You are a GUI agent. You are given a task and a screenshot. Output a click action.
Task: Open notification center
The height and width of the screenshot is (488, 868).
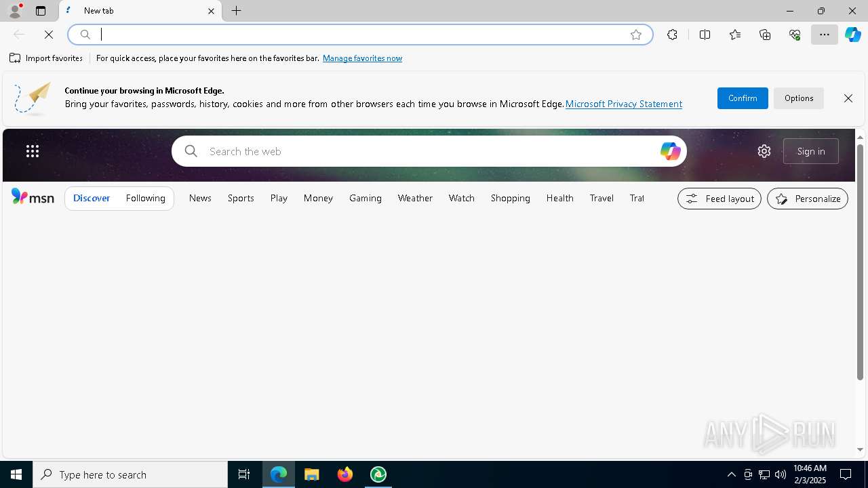846,474
